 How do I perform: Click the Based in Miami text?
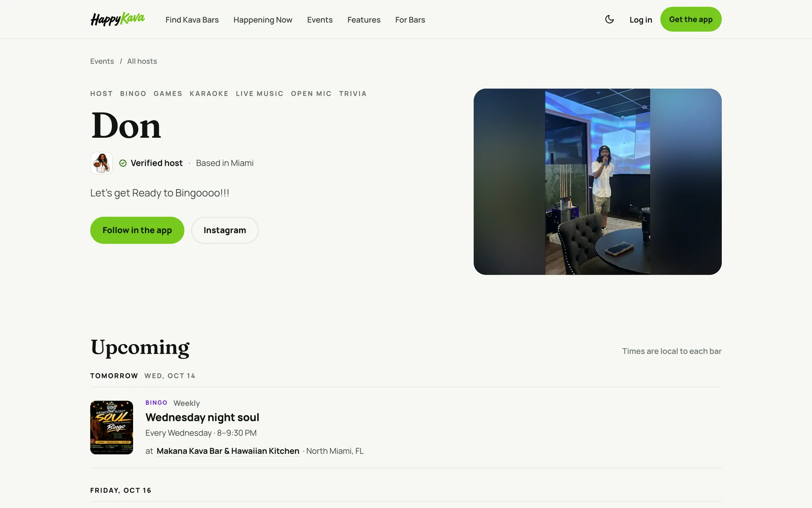225,163
